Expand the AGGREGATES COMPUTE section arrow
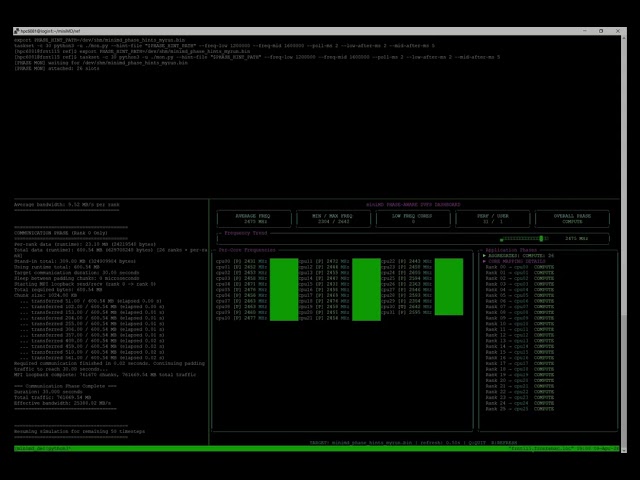This screenshot has width=640, height=480. coord(484,256)
